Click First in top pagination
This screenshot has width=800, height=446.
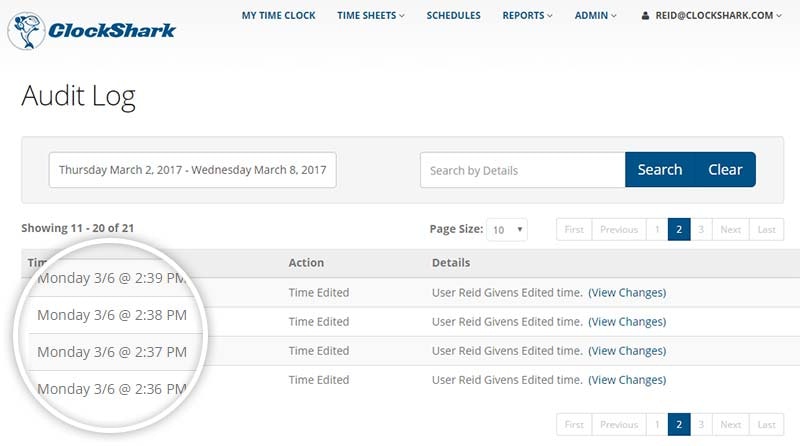click(x=574, y=230)
